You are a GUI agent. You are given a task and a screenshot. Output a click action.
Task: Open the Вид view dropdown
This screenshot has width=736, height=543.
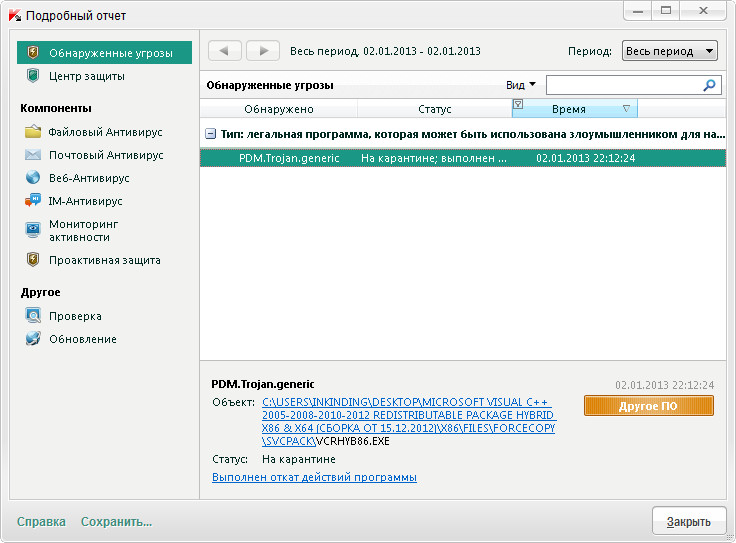point(521,86)
